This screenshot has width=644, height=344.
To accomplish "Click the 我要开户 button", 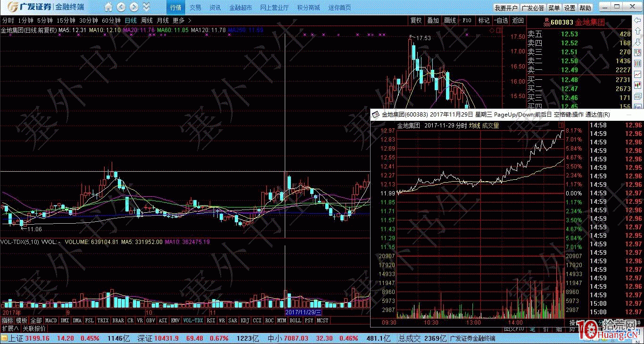I will point(506,8).
